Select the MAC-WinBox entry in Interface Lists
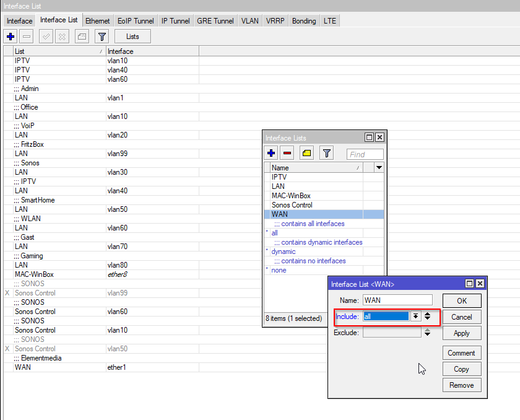This screenshot has width=520, height=420. [291, 196]
